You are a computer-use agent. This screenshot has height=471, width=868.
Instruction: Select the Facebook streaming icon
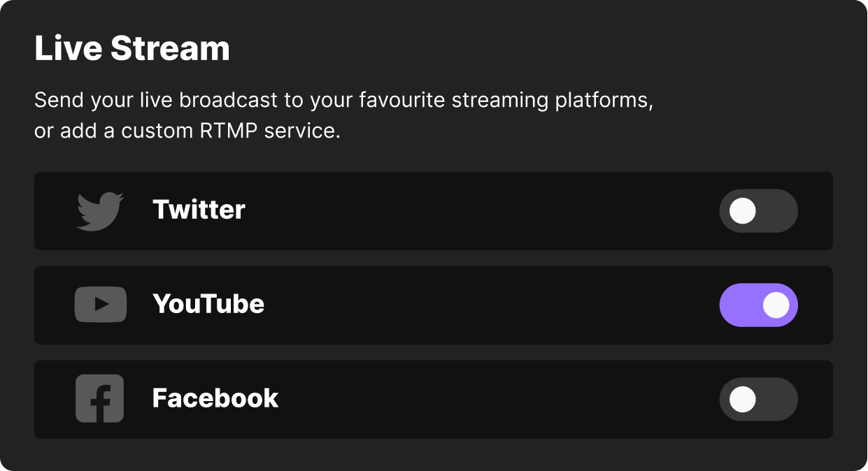[99, 398]
